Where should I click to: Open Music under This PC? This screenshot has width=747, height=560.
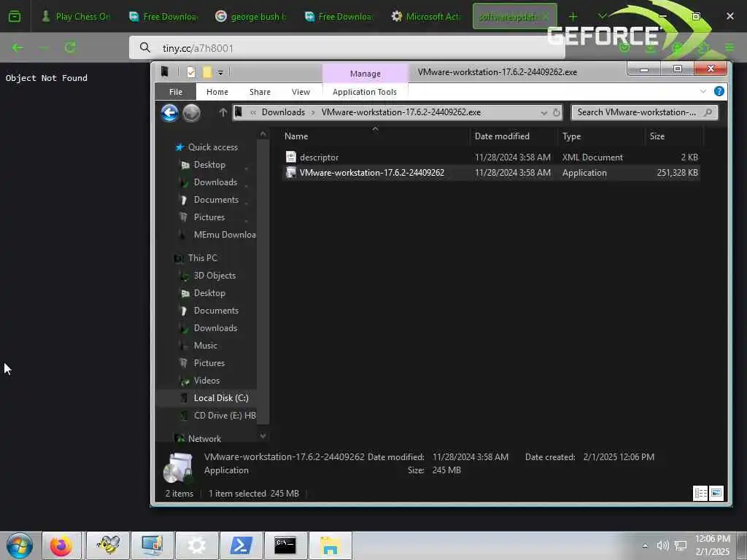point(205,346)
